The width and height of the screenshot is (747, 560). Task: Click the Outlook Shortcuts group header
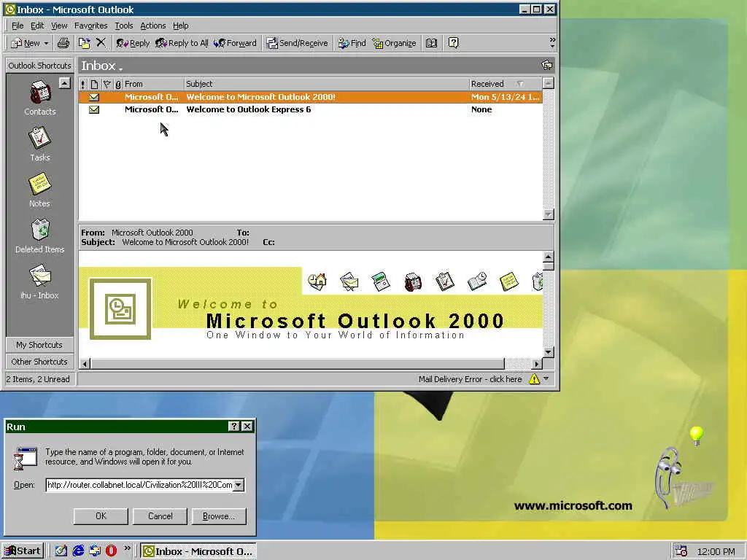39,66
